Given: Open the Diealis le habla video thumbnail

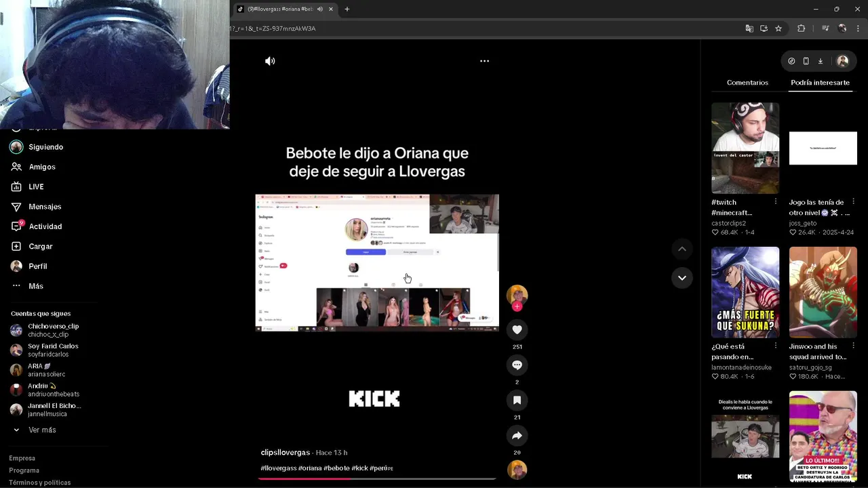Looking at the screenshot, I should [745, 437].
